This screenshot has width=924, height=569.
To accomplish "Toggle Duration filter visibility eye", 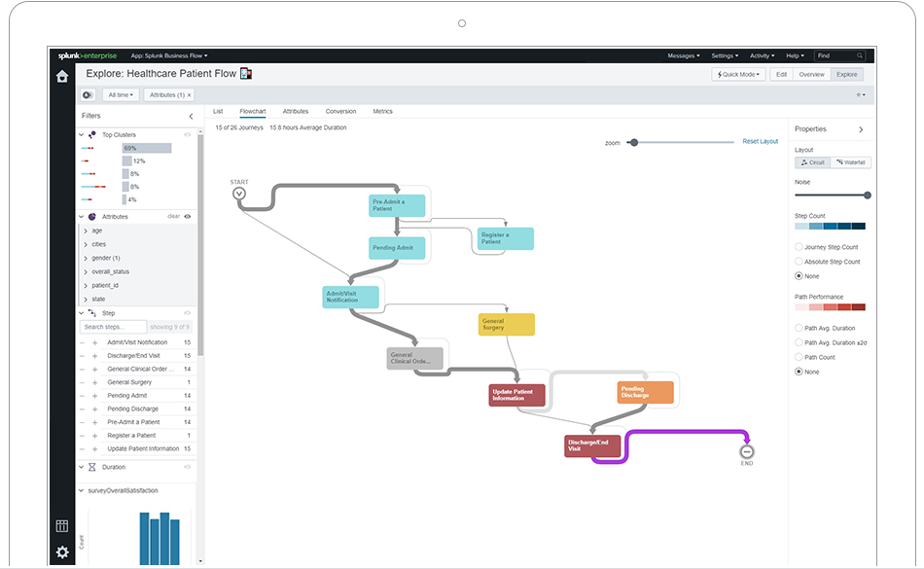I will pos(188,467).
